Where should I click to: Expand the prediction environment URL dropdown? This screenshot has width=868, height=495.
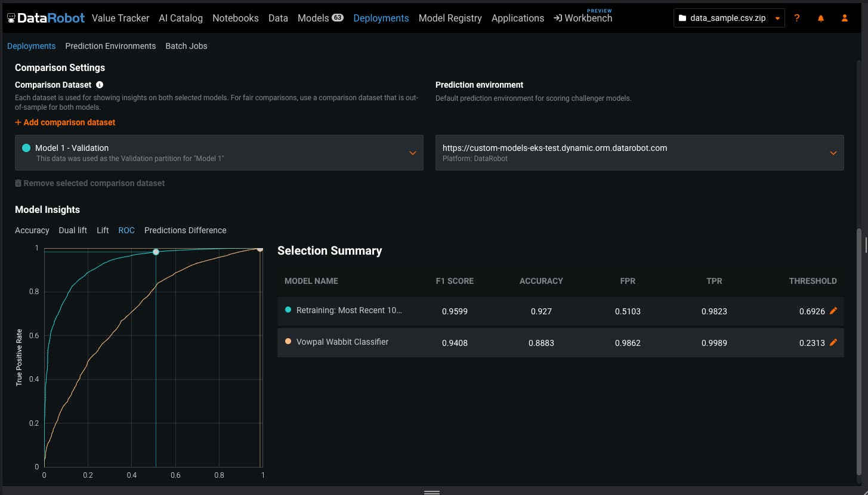click(x=833, y=153)
